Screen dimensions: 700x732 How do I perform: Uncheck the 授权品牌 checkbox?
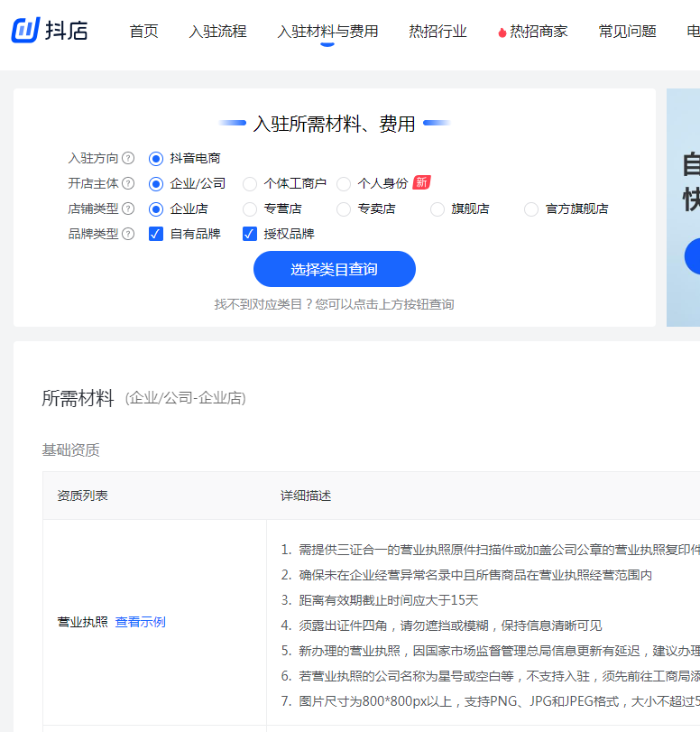250,234
